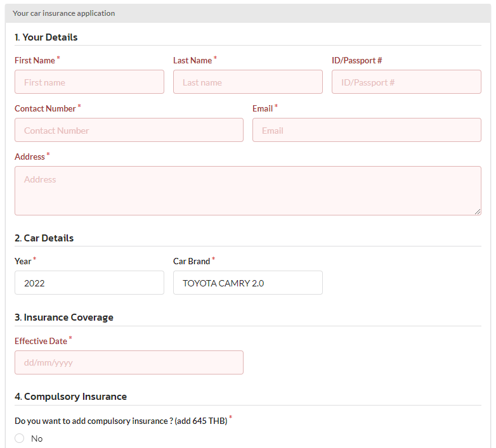Click the First Name input field

point(89,82)
